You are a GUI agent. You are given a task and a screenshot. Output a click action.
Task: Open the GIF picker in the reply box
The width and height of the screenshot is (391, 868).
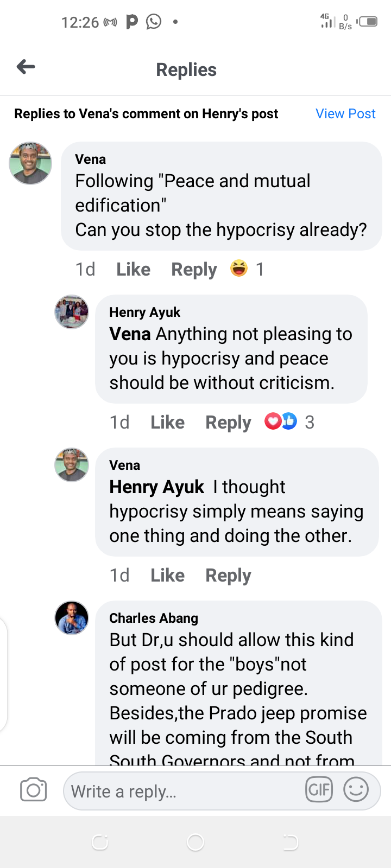(x=319, y=790)
